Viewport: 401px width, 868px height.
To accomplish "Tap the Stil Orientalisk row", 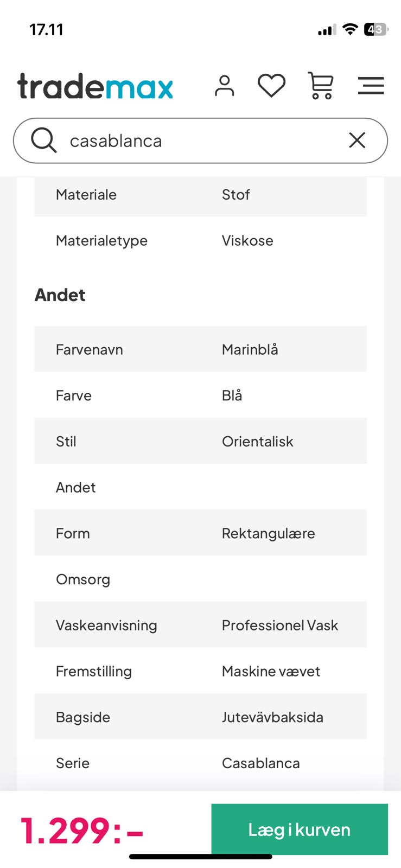I will pyautogui.click(x=200, y=441).
